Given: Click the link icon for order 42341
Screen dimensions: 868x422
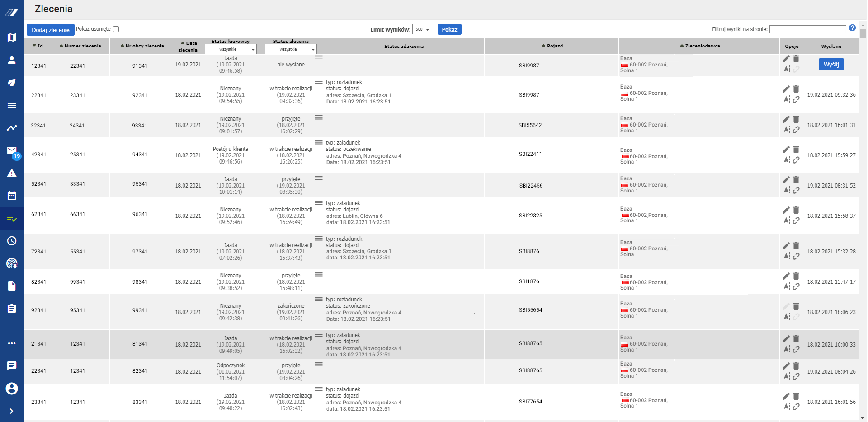Looking at the screenshot, I should (x=796, y=160).
